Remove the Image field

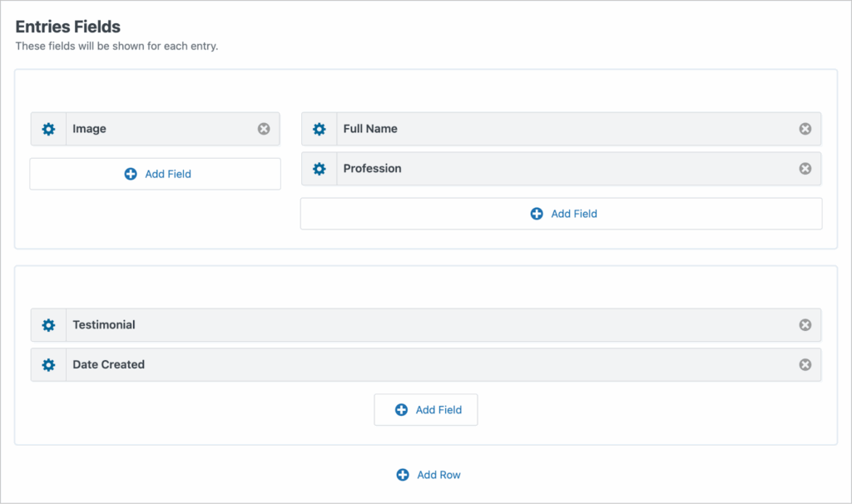tap(264, 129)
